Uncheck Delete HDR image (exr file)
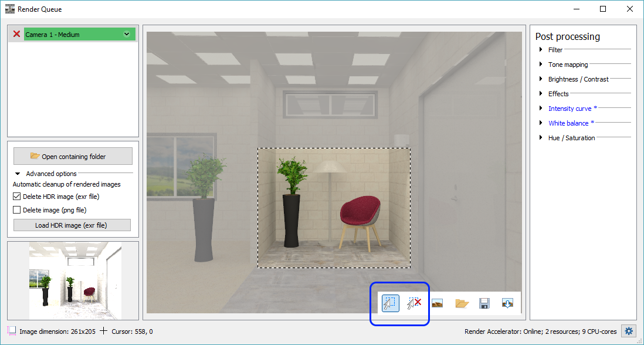 pos(17,197)
